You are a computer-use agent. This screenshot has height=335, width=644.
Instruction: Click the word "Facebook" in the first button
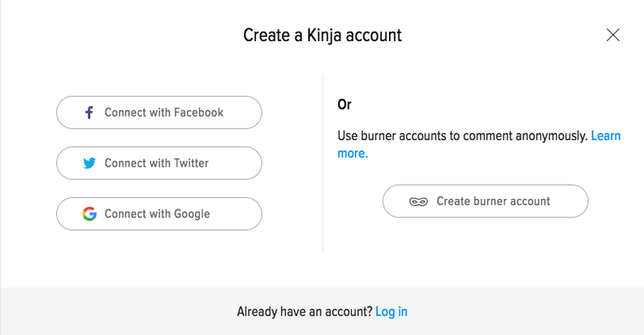pyautogui.click(x=198, y=112)
